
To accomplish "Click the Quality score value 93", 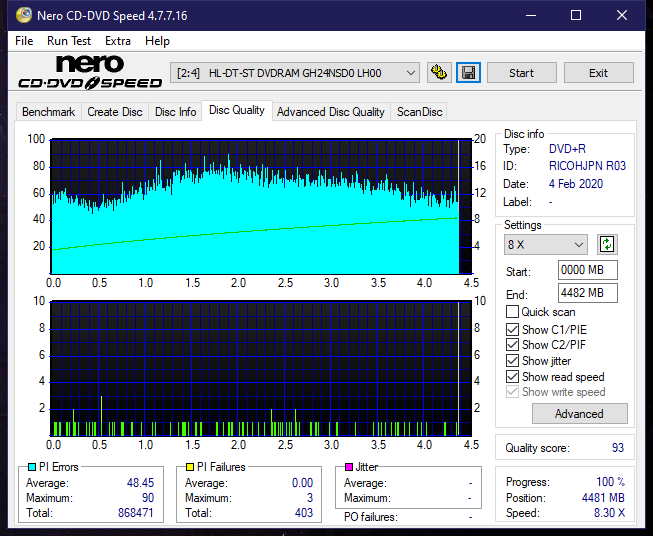I will click(618, 448).
